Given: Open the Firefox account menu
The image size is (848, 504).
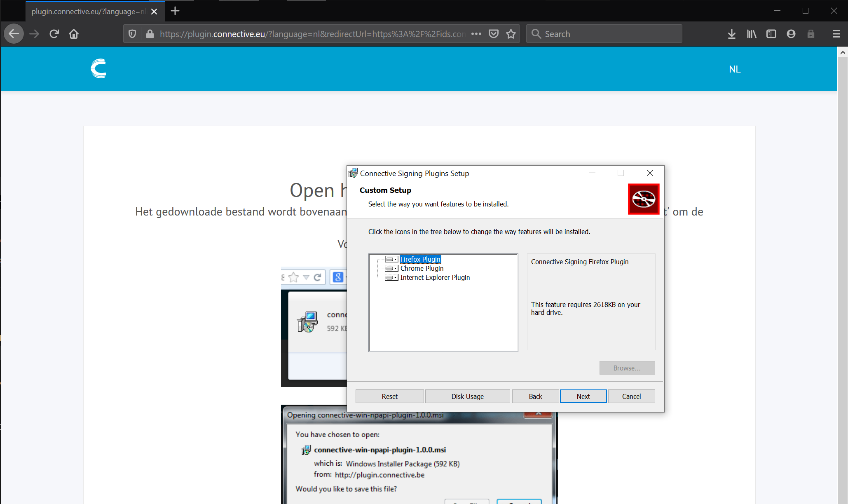Looking at the screenshot, I should pyautogui.click(x=791, y=34).
